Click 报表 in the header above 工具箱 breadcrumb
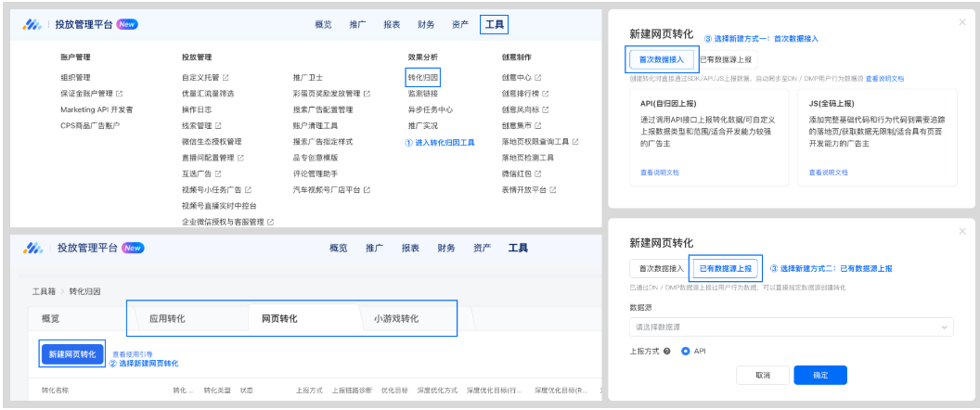Image resolution: width=980 pixels, height=410 pixels. pos(410,248)
